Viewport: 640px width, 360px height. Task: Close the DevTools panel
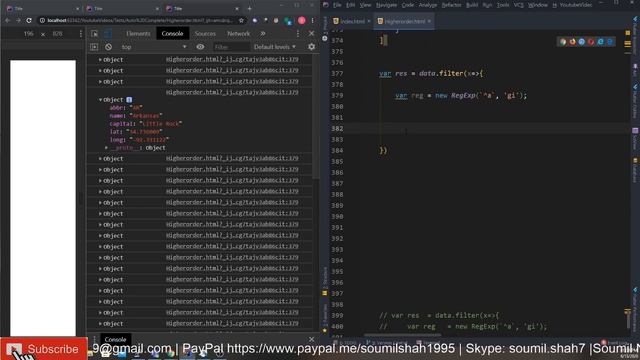point(311,34)
